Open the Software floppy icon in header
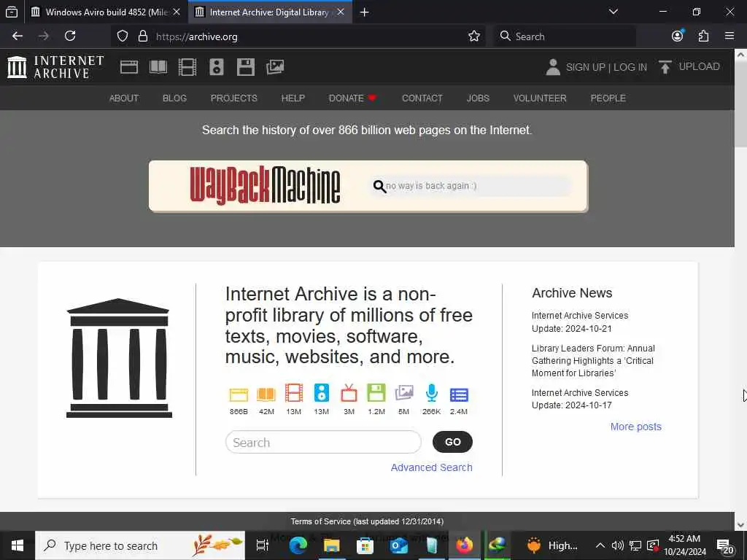This screenshot has height=560, width=747. (246, 67)
